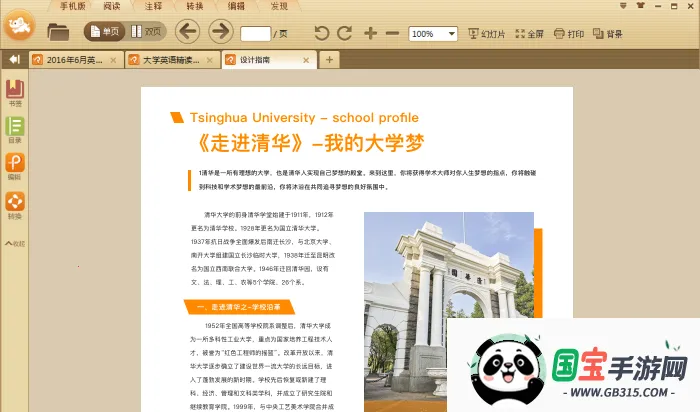Open the 编辑 menu tab

(x=236, y=6)
